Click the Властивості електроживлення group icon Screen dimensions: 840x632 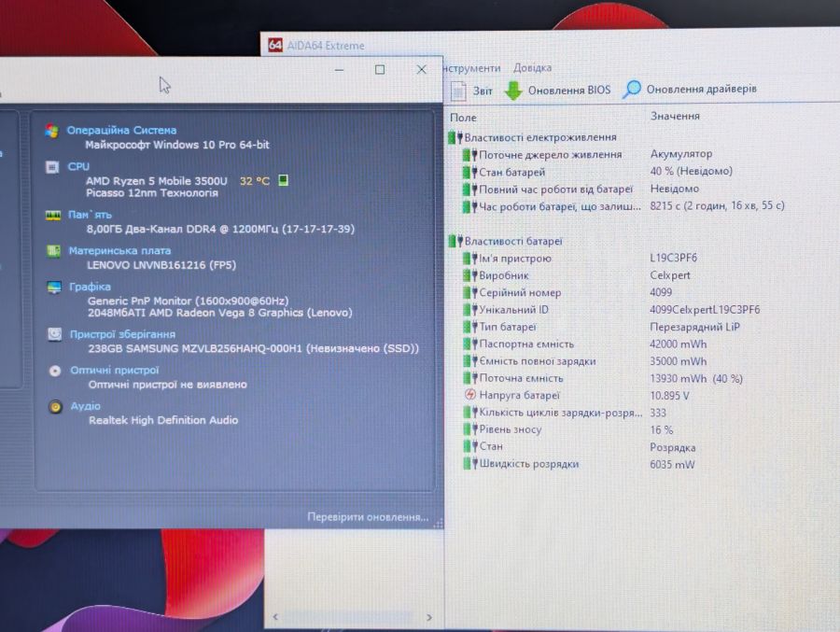point(455,138)
